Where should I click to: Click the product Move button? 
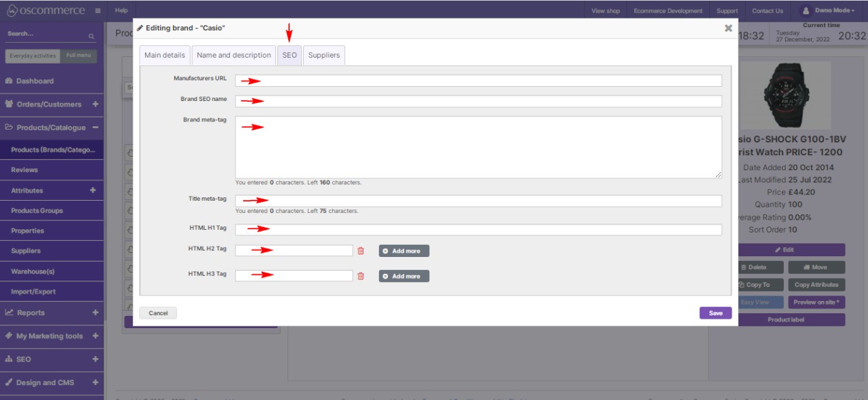pyautogui.click(x=816, y=267)
